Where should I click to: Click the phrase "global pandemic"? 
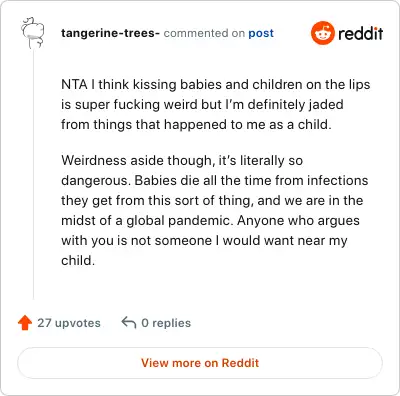pyautogui.click(x=179, y=220)
